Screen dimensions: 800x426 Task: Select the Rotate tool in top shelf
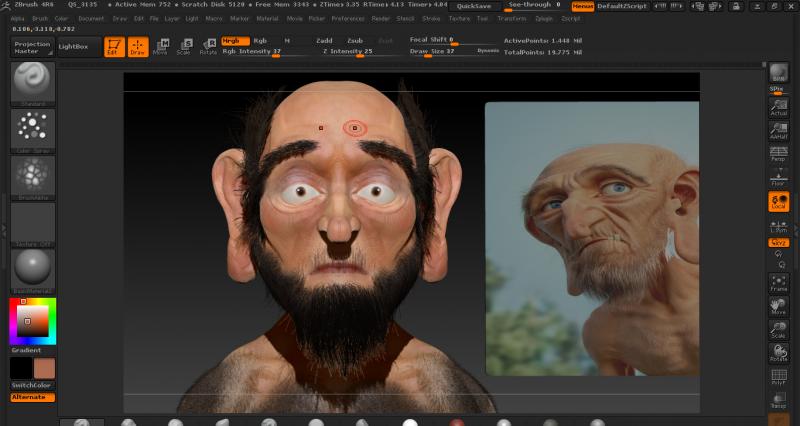208,46
